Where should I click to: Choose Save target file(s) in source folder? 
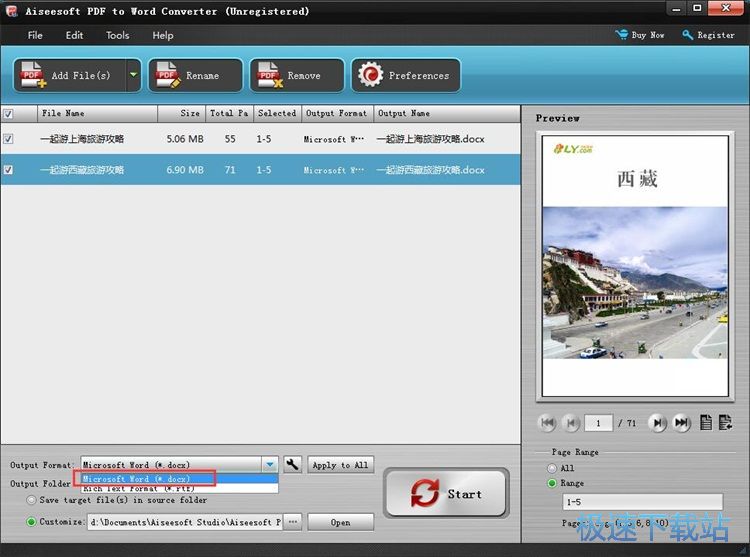(31, 500)
